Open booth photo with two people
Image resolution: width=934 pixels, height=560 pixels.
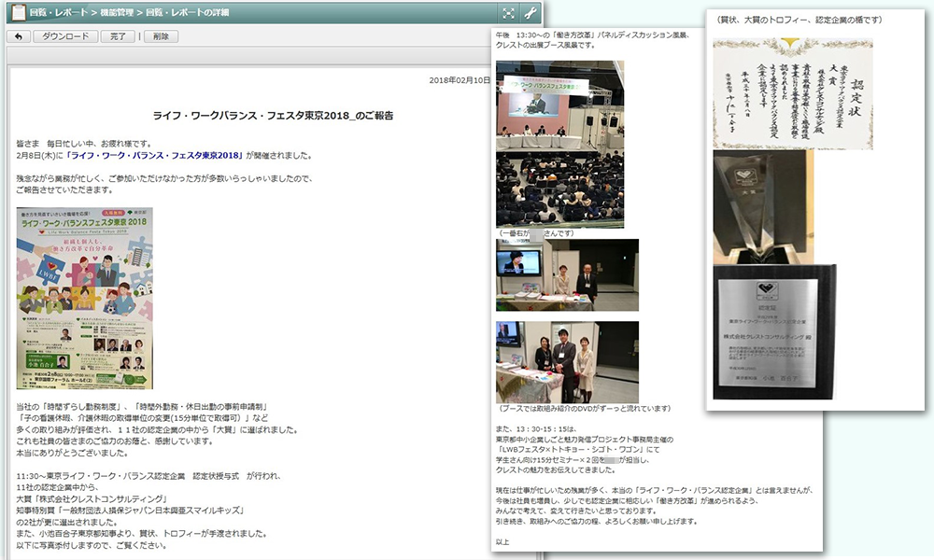pyautogui.click(x=567, y=274)
